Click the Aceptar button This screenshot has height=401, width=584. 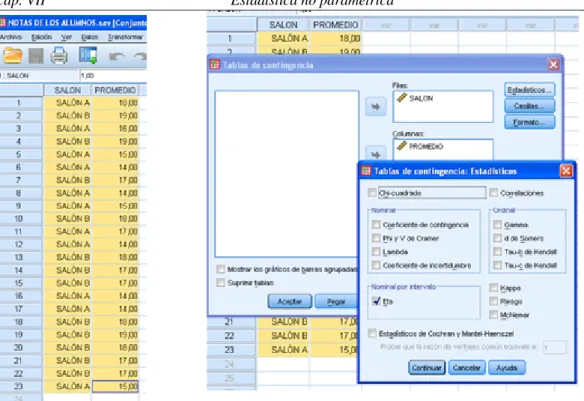point(290,301)
